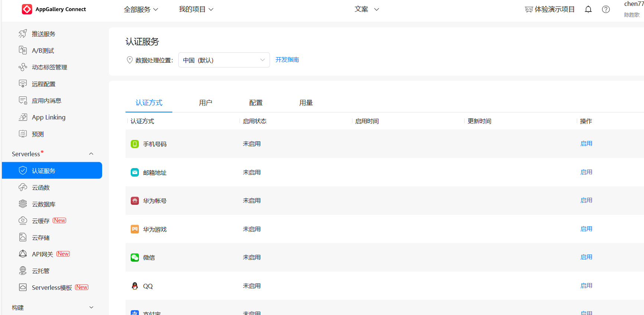The image size is (644, 315).
Task: Click the 远程配置 sidebar icon
Action: point(23,84)
